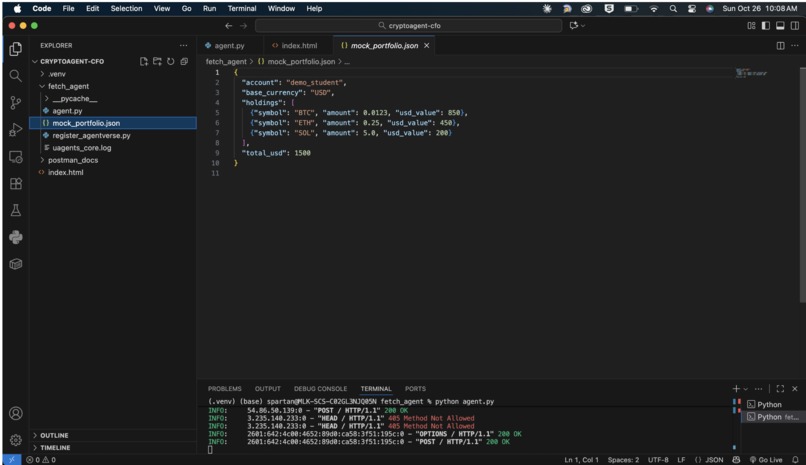
Task: Open the Explorer view in activity bar
Action: point(16,49)
